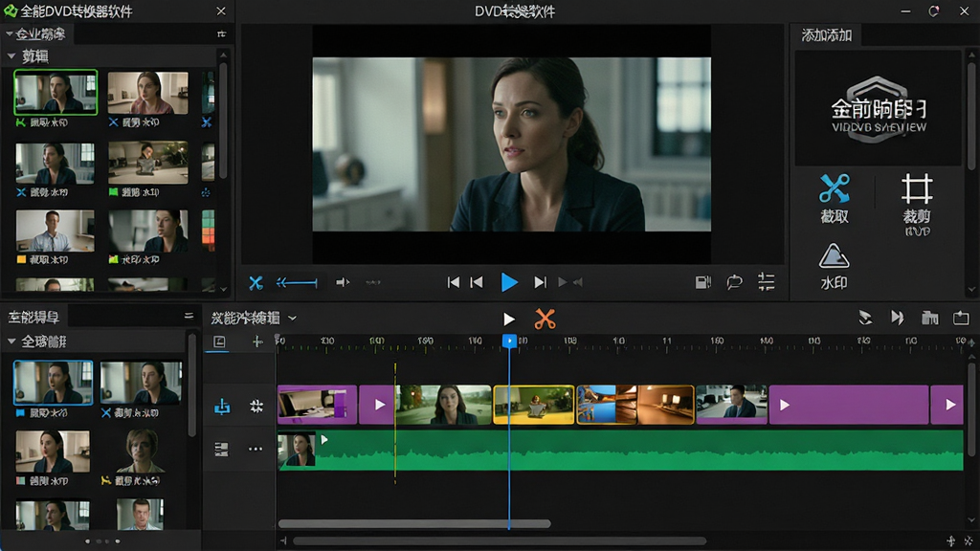Expand the top left panel header arrow

(x=9, y=33)
